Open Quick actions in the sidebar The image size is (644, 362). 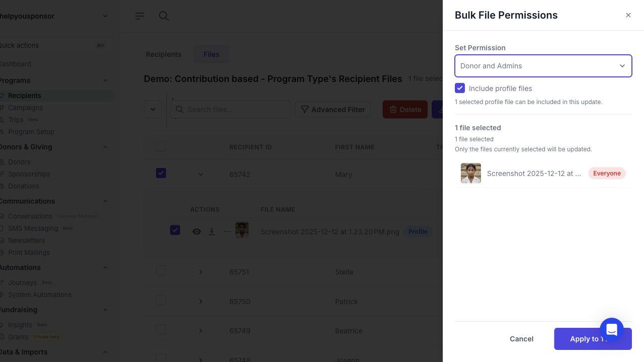click(54, 45)
